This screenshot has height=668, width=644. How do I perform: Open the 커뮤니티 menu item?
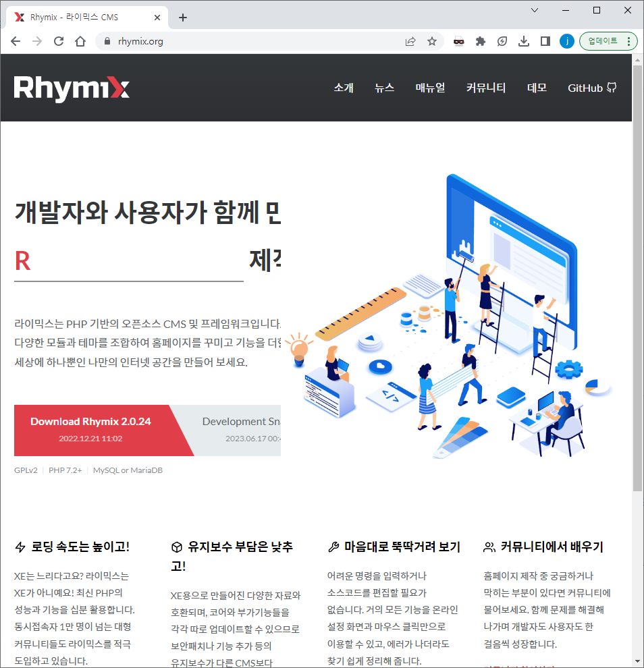point(486,88)
